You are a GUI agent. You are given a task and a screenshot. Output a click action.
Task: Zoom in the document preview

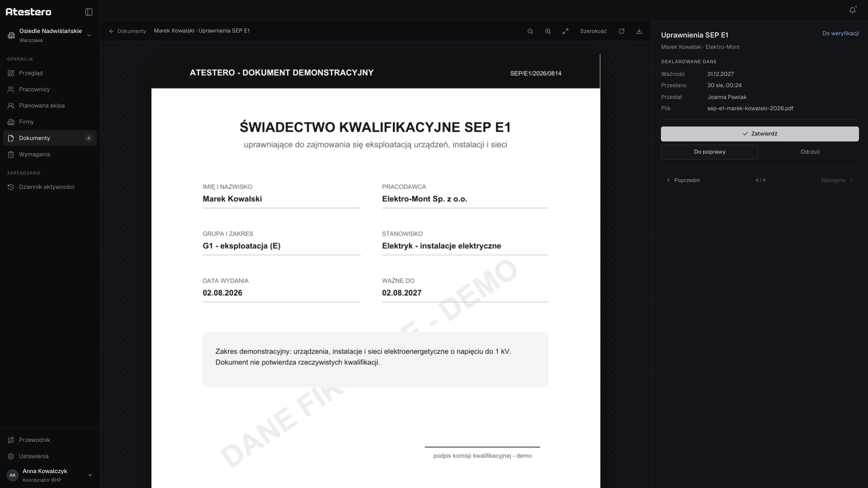pos(548,31)
